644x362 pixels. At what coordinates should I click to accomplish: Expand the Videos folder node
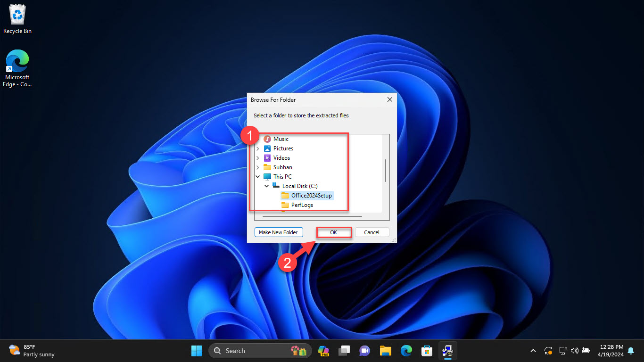tap(257, 158)
